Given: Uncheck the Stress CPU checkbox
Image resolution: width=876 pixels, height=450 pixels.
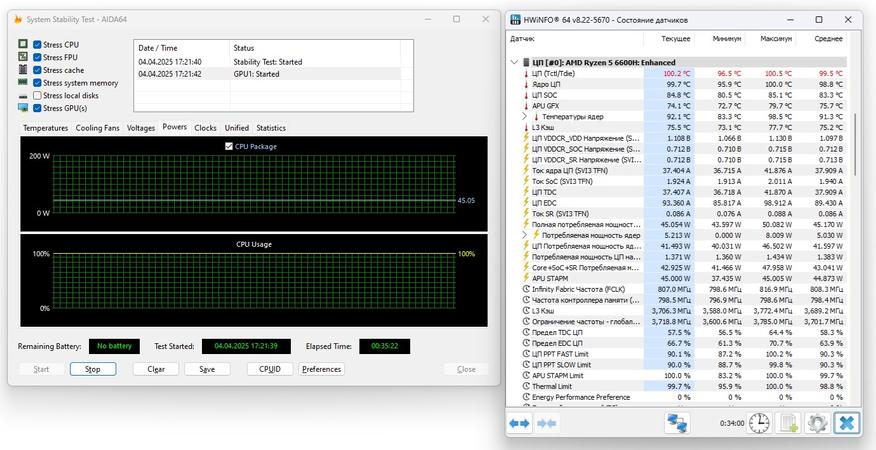Looking at the screenshot, I should pos(37,44).
